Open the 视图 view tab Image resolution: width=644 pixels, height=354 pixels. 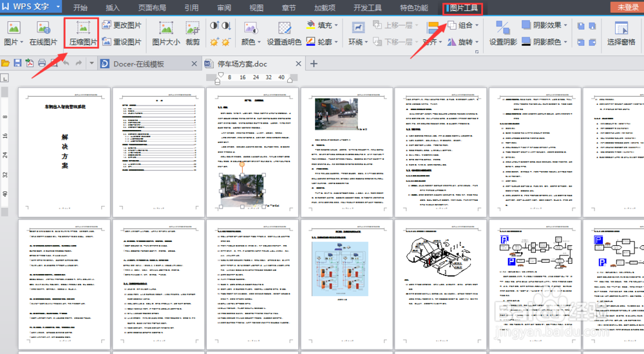click(256, 7)
